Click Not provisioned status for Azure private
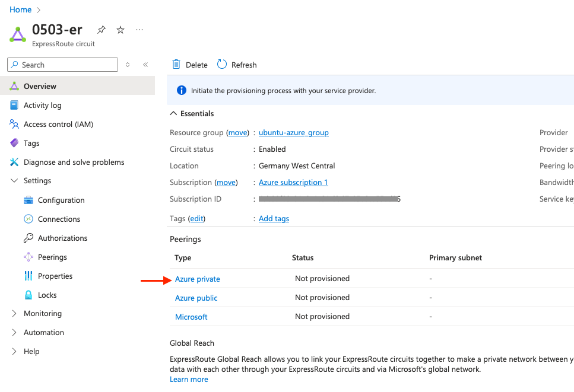 pos(322,279)
